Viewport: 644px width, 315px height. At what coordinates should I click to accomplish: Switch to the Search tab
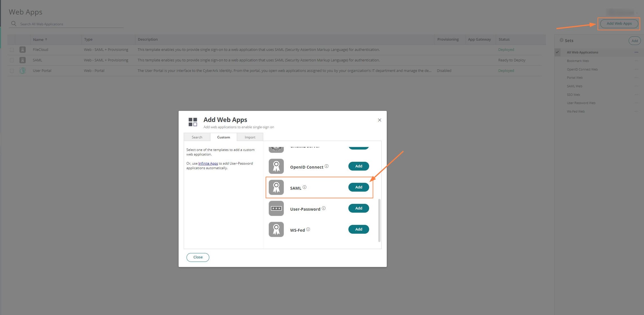click(x=197, y=137)
